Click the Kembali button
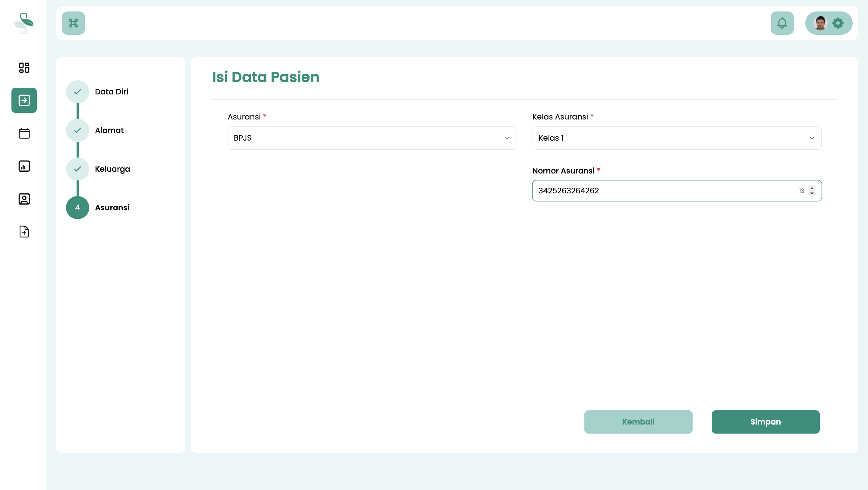Image resolution: width=868 pixels, height=490 pixels. coord(638,422)
